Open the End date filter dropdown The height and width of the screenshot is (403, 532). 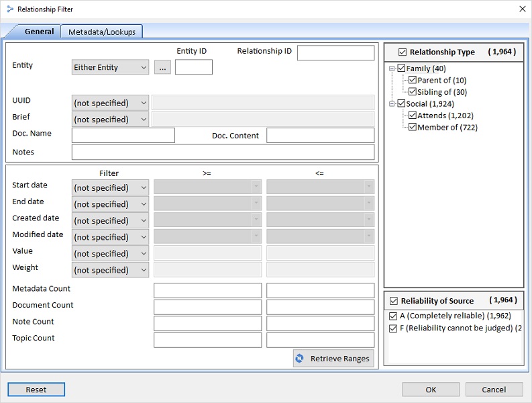point(110,204)
